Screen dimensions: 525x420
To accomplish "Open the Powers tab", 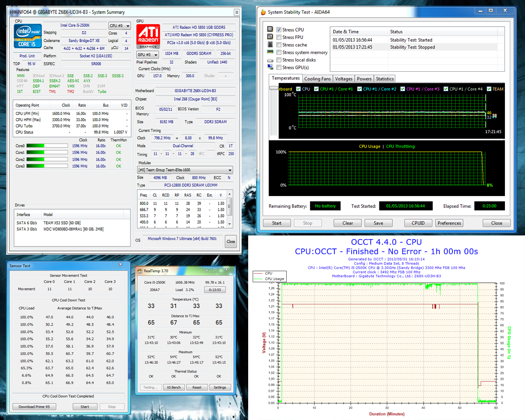I will click(x=364, y=79).
